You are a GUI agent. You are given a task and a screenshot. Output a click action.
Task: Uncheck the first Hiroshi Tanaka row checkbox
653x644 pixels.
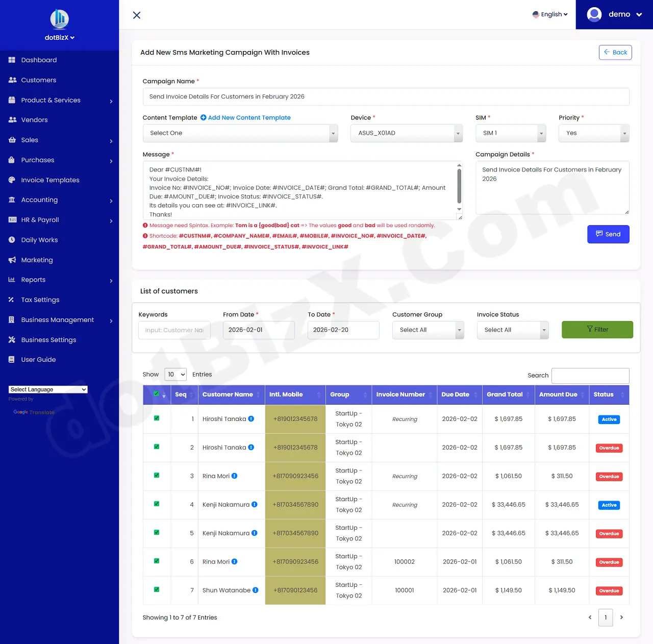point(156,419)
